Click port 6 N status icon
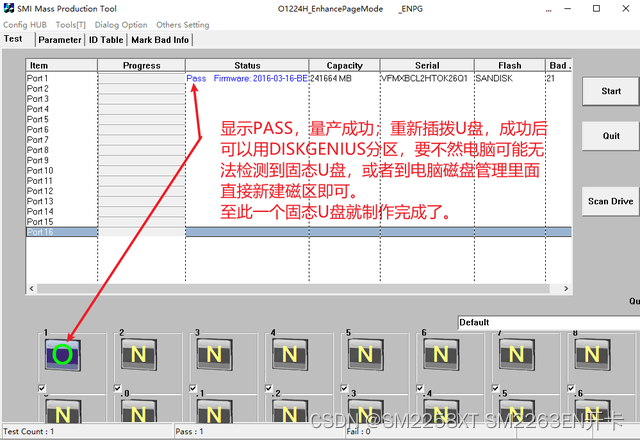This screenshot has height=440, width=640. (x=441, y=354)
